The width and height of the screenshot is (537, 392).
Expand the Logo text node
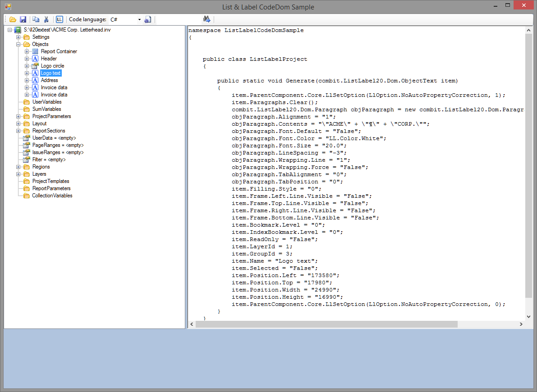pos(27,73)
